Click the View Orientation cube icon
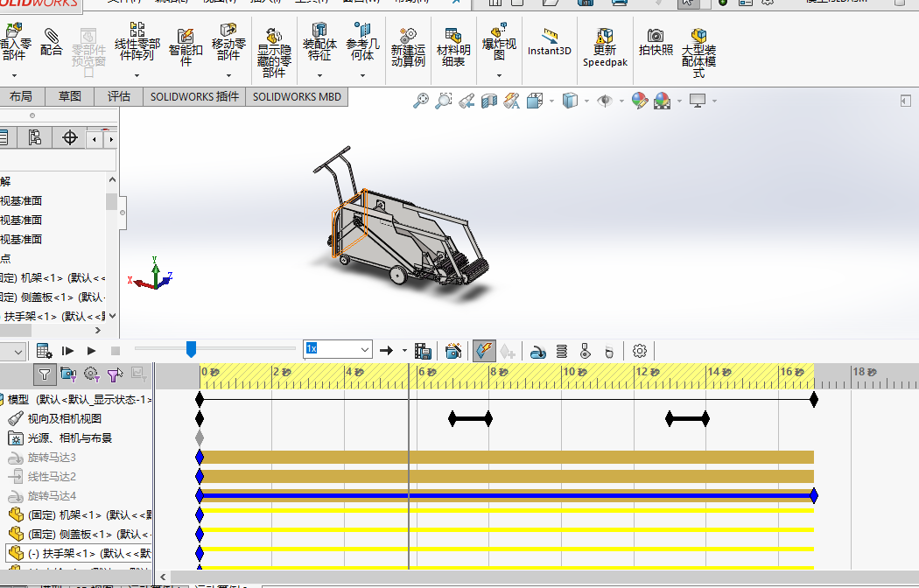This screenshot has height=588, width=919. coord(535,101)
